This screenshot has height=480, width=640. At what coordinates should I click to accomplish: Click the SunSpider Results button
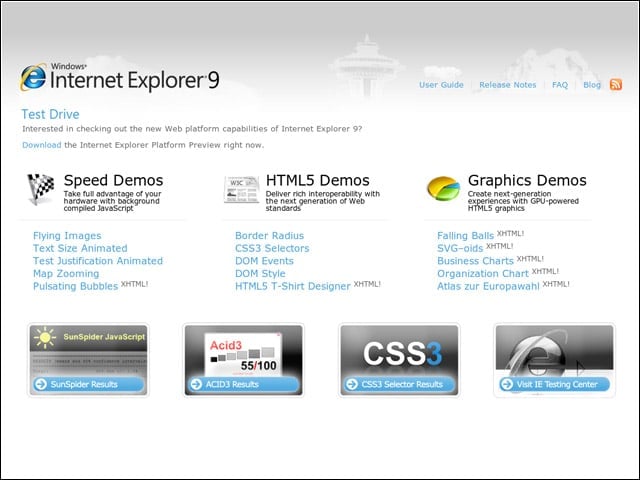(x=89, y=384)
